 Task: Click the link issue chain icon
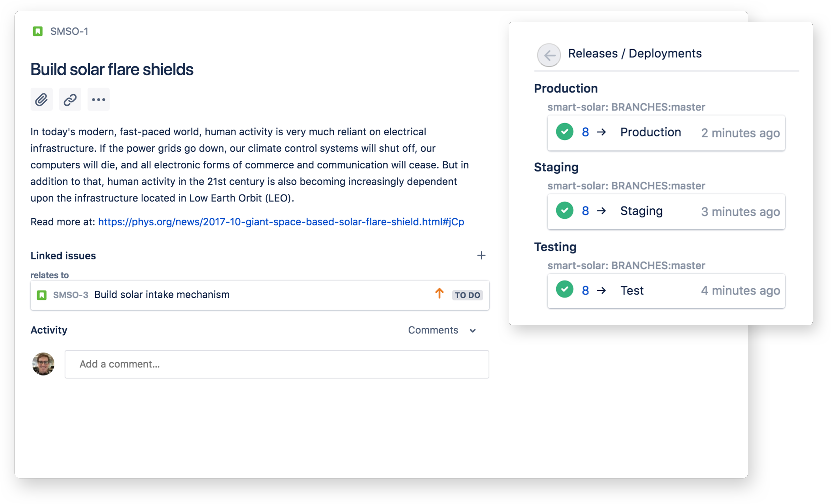[x=70, y=99]
